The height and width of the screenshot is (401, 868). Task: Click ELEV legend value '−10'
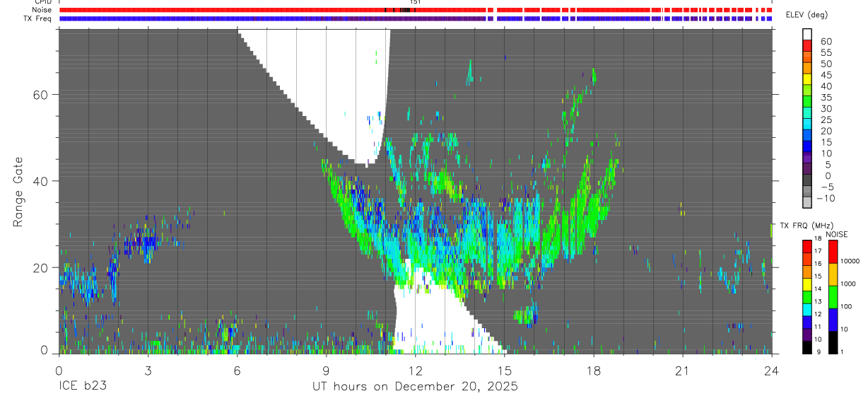[824, 199]
